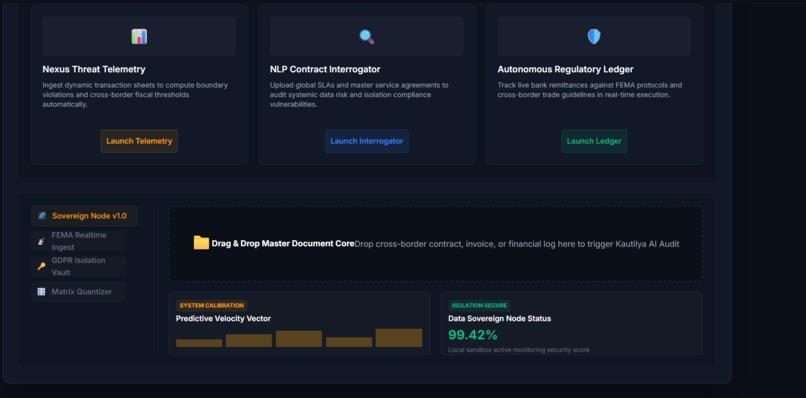Switch to FEMA Realtime Ingest
Viewport: 806px width, 398px height.
(79, 241)
